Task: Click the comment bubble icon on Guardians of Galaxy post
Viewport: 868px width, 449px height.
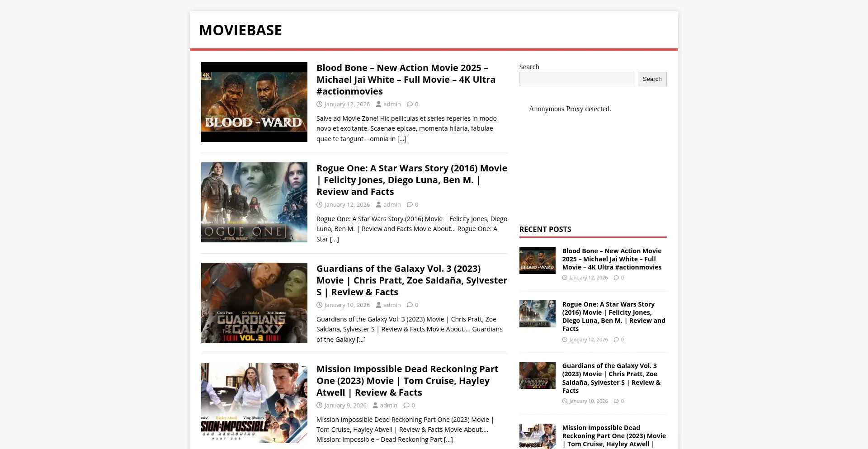Action: click(410, 305)
